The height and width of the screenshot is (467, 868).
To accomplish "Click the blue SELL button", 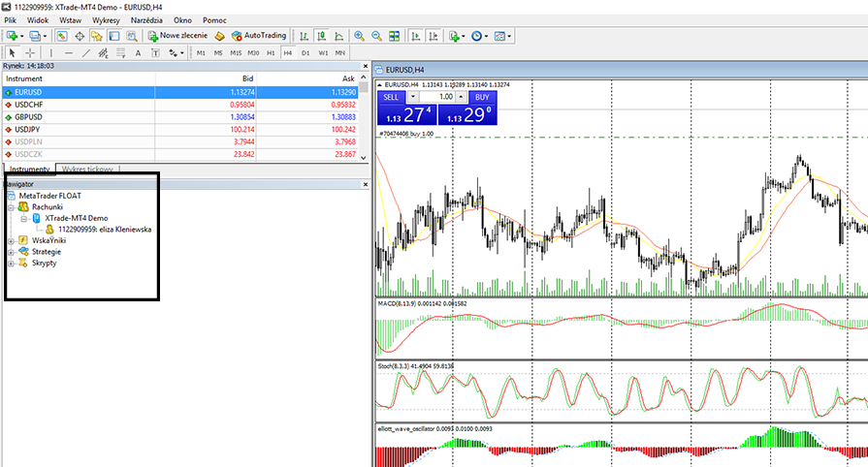I will click(390, 97).
